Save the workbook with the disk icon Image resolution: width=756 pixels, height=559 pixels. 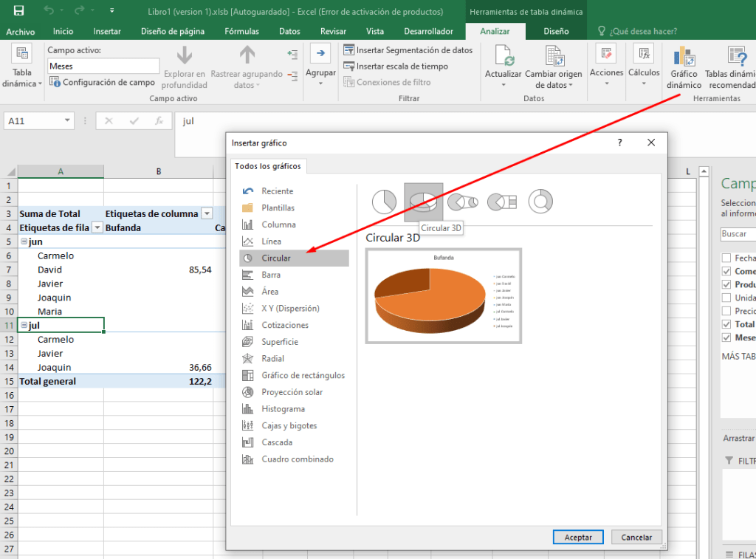(x=18, y=10)
